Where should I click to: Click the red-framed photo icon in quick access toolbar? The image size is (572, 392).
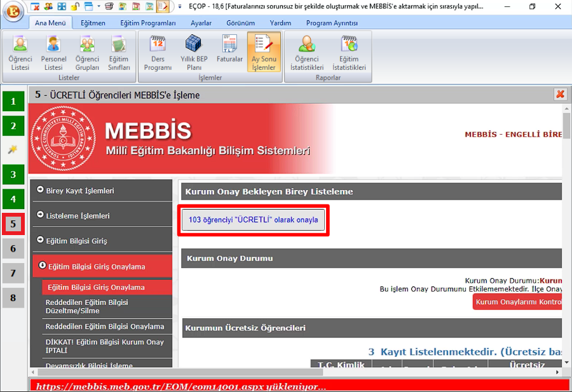click(x=136, y=6)
